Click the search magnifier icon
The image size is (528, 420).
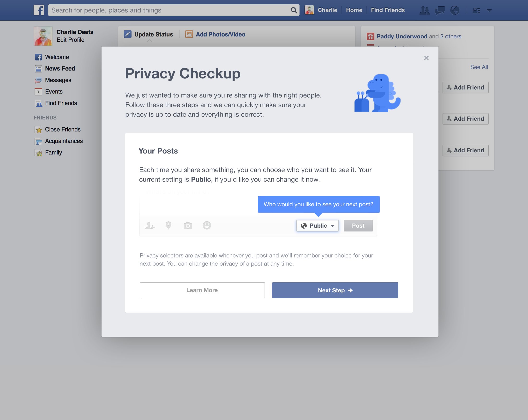pyautogui.click(x=294, y=10)
